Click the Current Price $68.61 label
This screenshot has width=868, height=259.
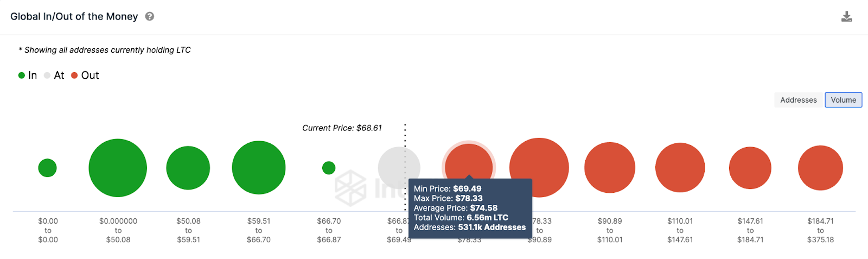[342, 128]
